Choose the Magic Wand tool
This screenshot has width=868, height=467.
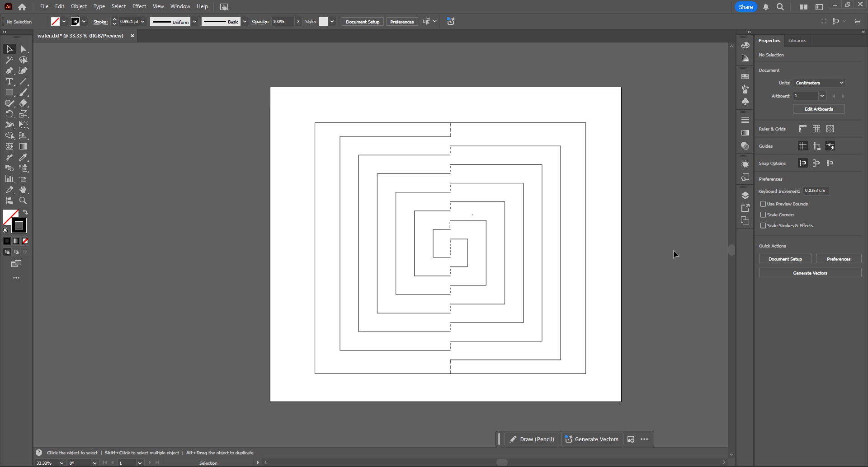coord(9,60)
